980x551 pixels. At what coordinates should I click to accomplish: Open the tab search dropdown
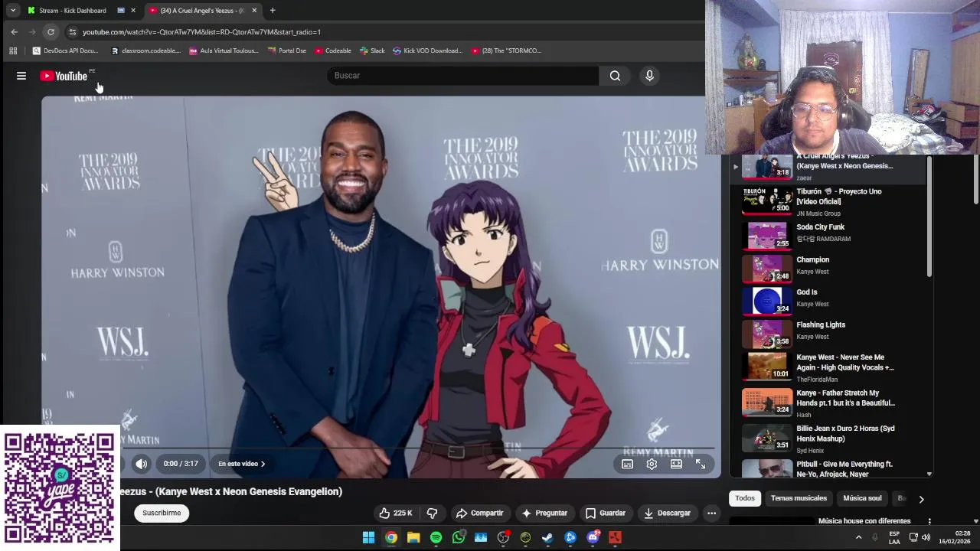(x=13, y=11)
